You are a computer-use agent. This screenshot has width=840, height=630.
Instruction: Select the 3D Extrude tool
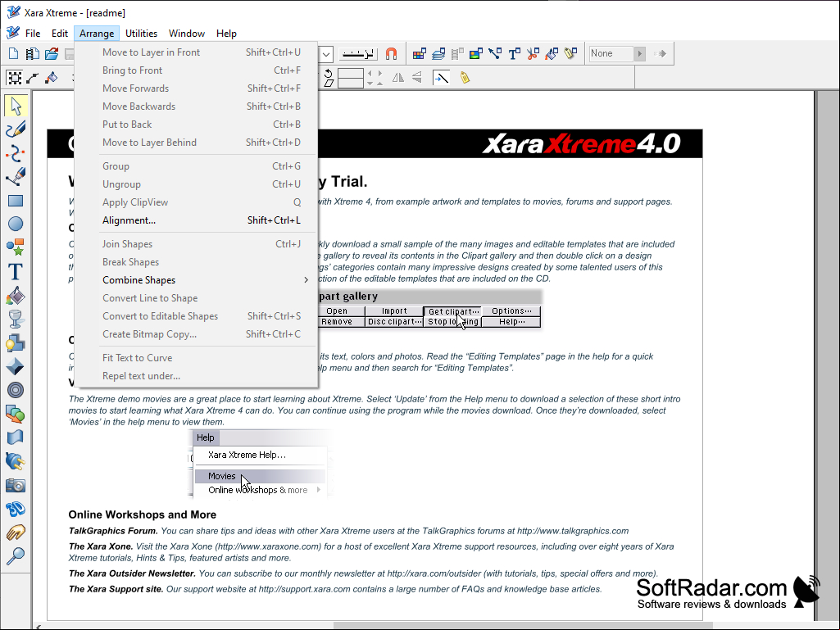pos(16,509)
